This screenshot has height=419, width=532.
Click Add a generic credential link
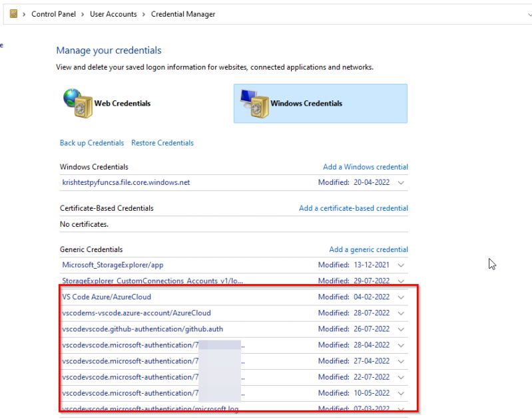pos(368,249)
